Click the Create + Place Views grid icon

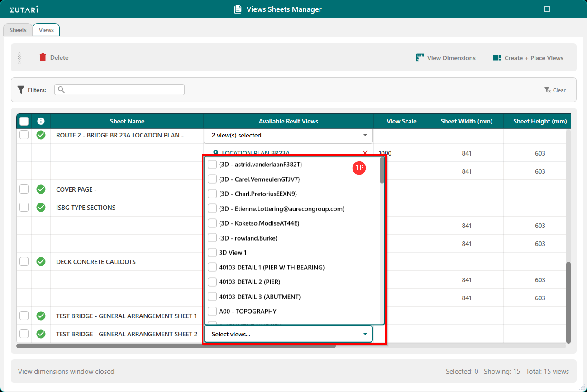coord(497,58)
